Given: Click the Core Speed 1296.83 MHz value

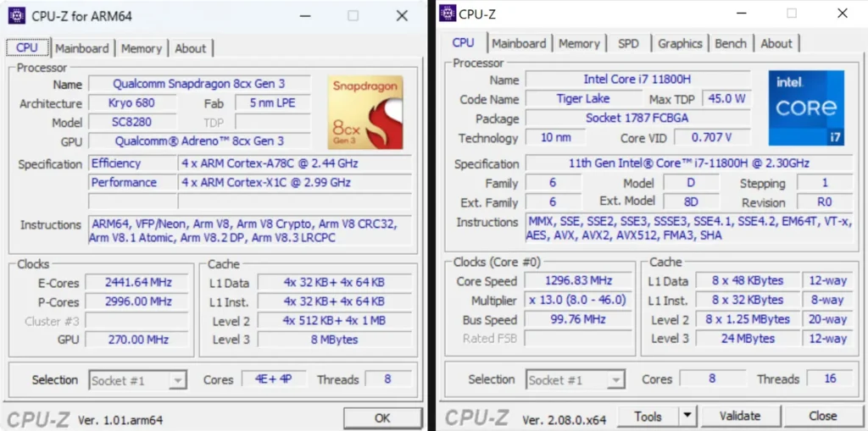Looking at the screenshot, I should pos(578,280).
